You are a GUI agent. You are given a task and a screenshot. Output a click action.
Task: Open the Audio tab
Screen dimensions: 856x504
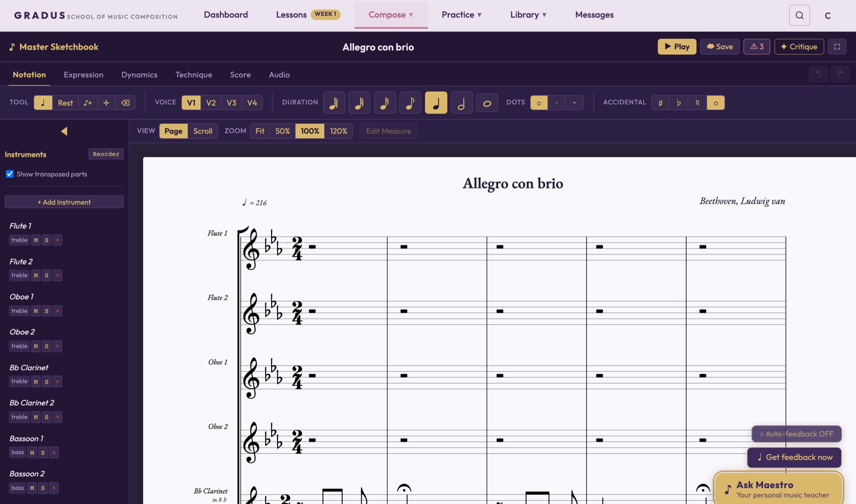(279, 75)
